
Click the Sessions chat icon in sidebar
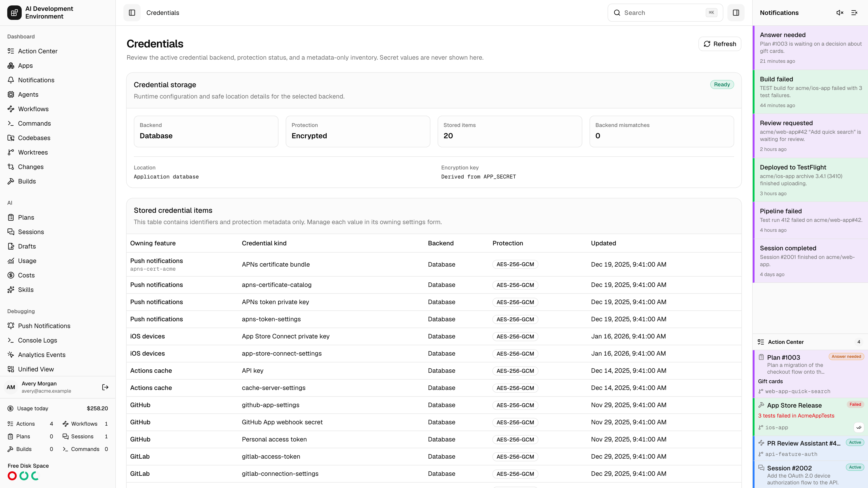pos(11,232)
